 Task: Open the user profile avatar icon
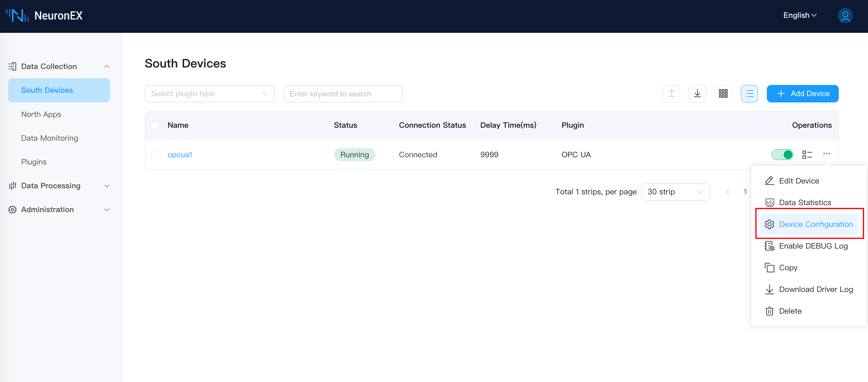coord(845,15)
